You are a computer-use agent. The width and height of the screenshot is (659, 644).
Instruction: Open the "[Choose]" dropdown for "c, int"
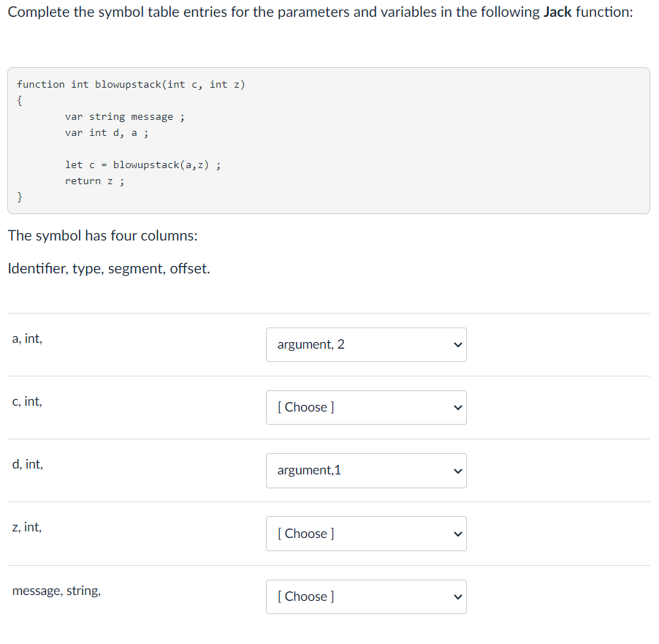pos(365,407)
